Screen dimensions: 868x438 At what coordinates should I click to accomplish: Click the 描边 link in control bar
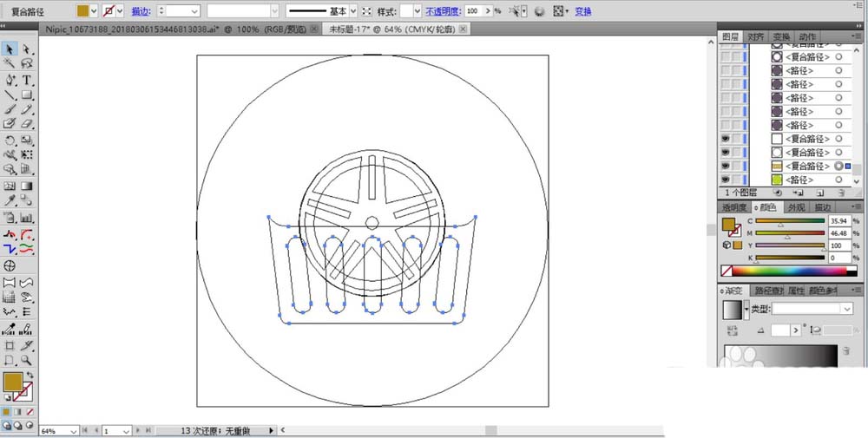point(141,11)
